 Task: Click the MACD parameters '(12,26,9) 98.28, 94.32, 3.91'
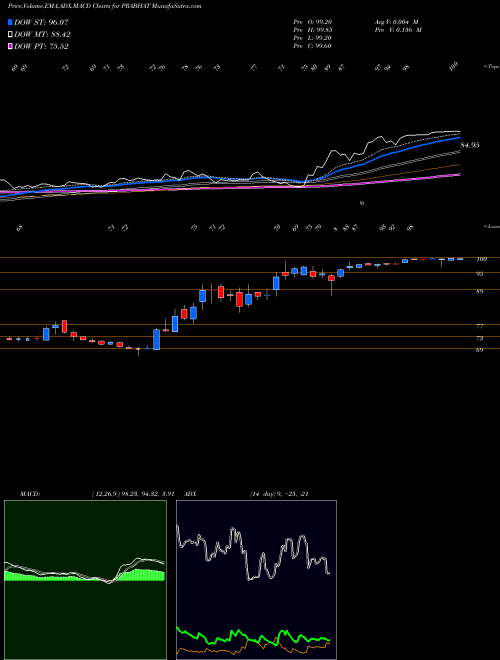133,494
